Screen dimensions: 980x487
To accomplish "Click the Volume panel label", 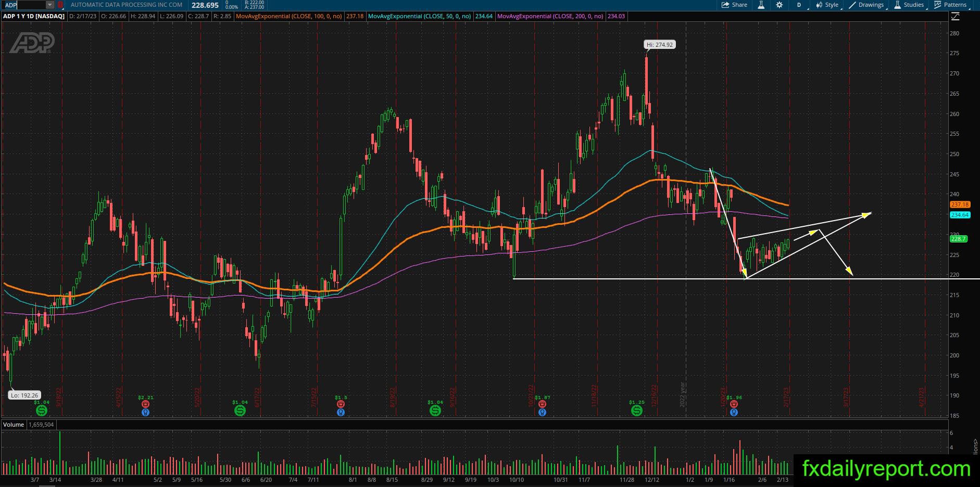I will (14, 425).
